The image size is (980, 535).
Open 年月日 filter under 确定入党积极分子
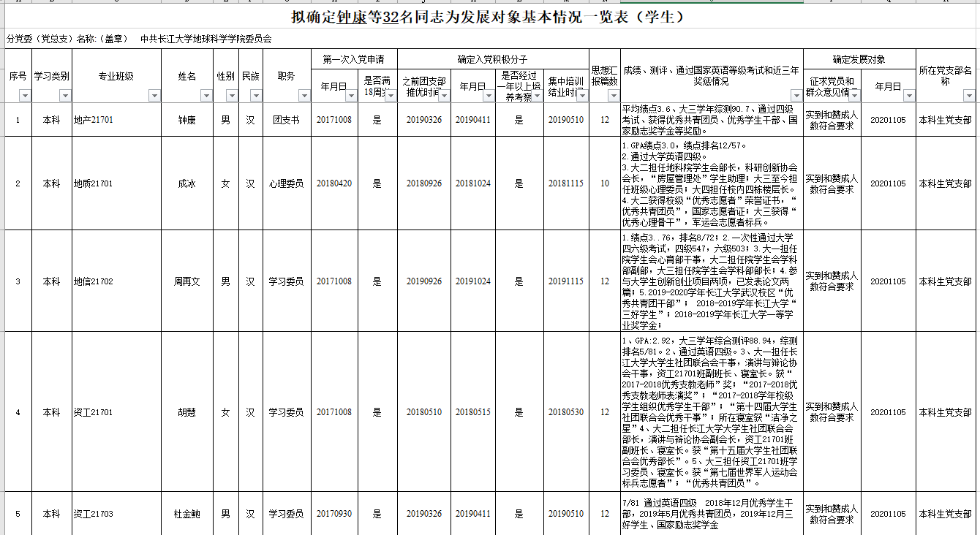[x=489, y=96]
